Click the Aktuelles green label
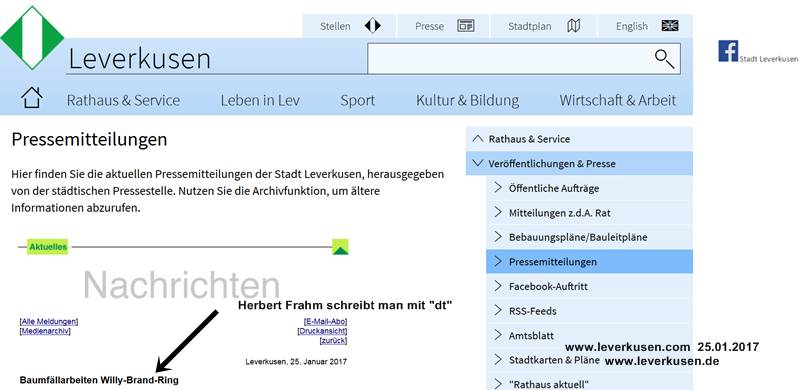 pos(48,247)
